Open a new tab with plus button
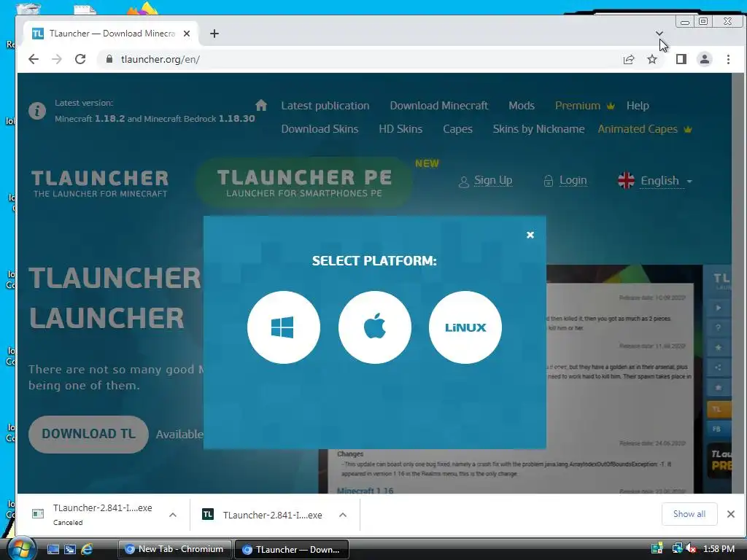Screen dimensions: 747x560 pyautogui.click(x=214, y=34)
